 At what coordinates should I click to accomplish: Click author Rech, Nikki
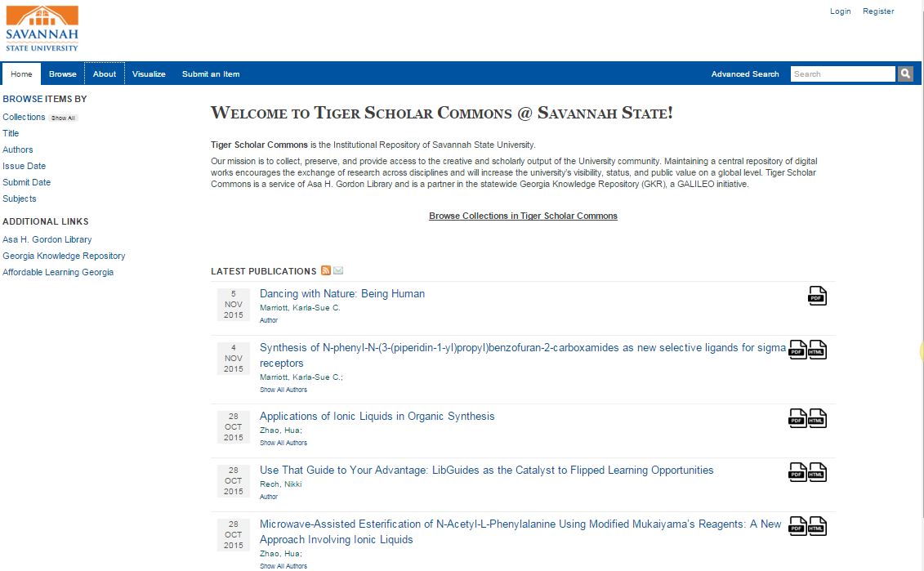coord(280,484)
